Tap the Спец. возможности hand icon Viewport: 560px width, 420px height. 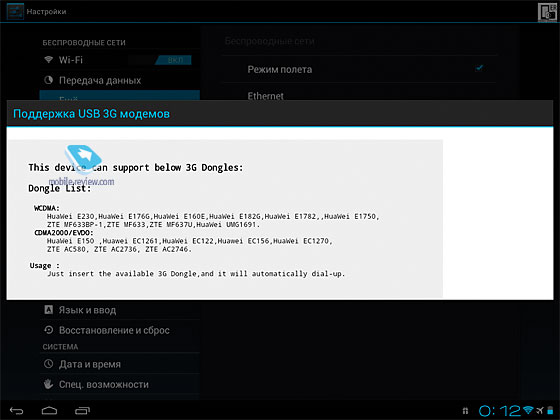(x=49, y=384)
